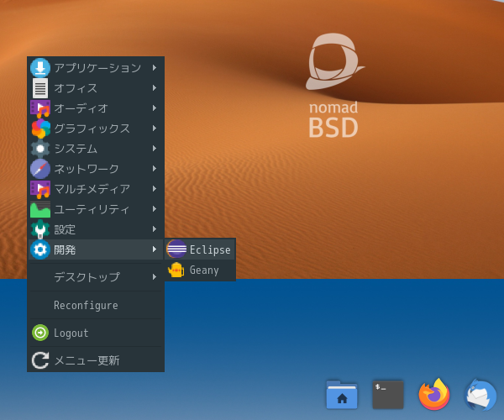This screenshot has height=420, width=504.
Task: Launch Thunderbird from the dock
Action: (x=480, y=396)
